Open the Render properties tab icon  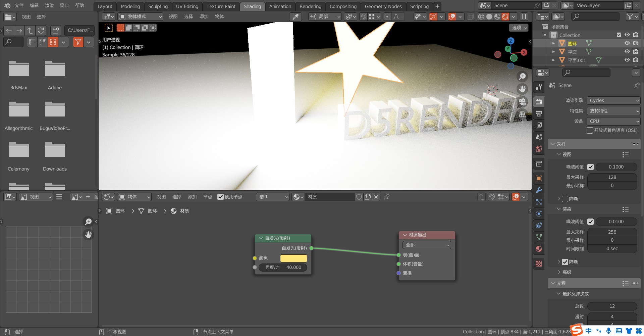tap(539, 102)
